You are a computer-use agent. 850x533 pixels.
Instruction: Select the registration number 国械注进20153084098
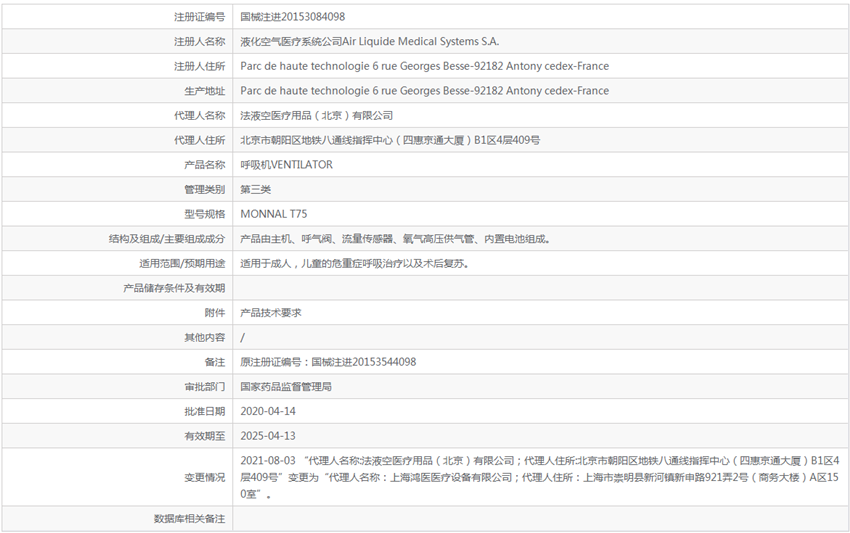tap(293, 17)
